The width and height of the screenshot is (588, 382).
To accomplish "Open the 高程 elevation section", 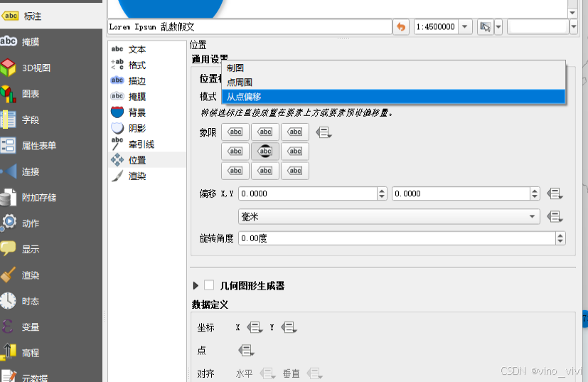I will [50, 353].
